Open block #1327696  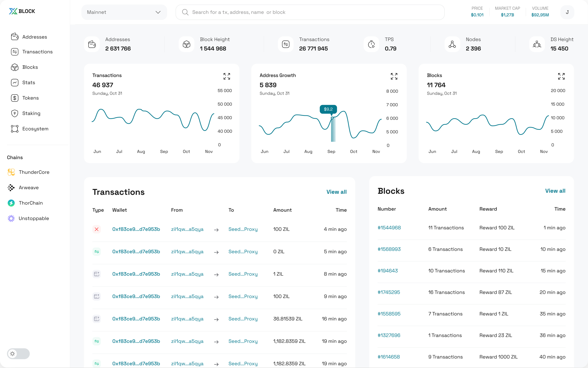pos(389,335)
